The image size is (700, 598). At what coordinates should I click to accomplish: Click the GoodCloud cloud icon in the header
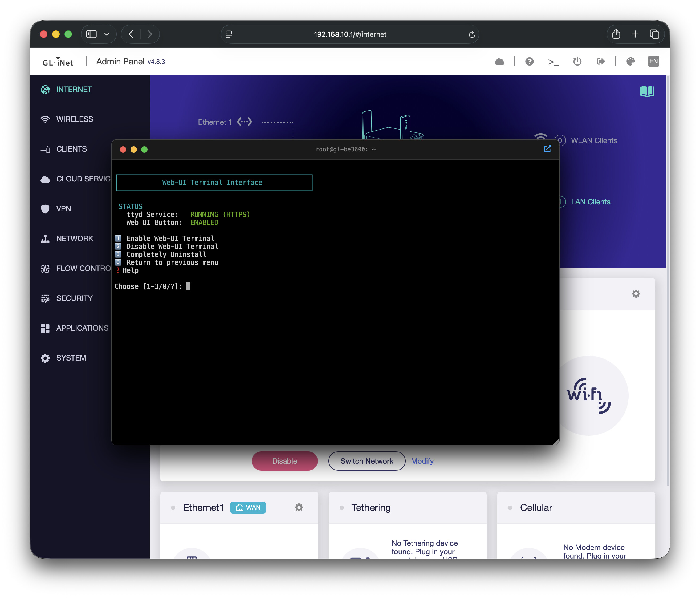(x=499, y=62)
